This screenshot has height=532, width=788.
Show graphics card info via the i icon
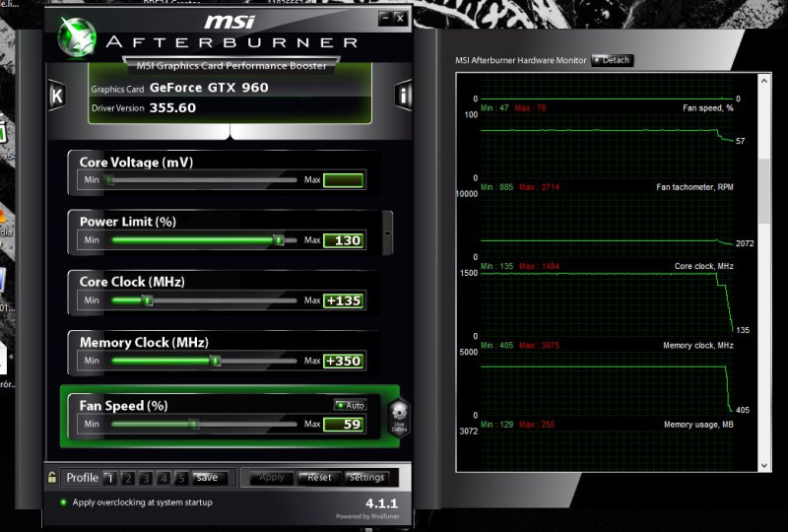[404, 95]
